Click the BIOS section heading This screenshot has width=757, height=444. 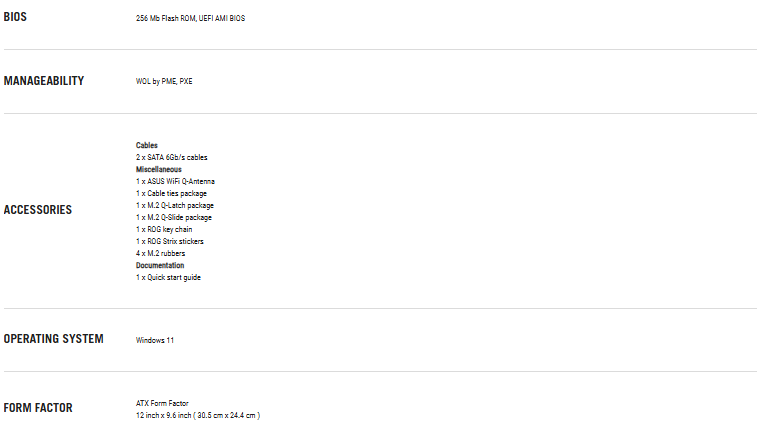pos(15,17)
